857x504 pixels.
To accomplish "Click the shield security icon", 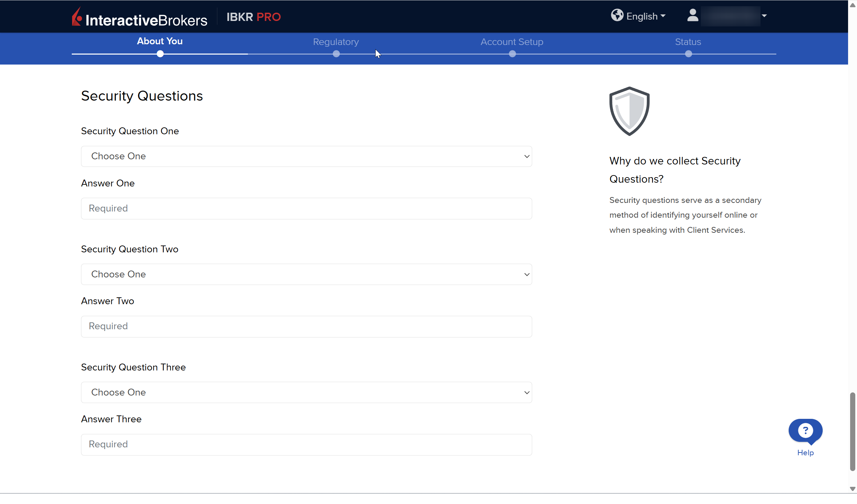I will click(x=629, y=111).
